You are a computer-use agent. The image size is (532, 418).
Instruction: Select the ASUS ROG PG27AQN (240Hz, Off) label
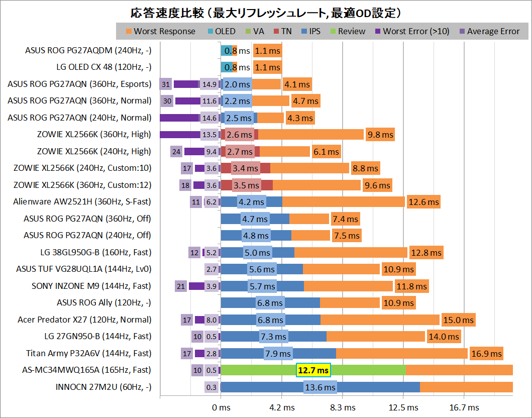[x=87, y=236]
